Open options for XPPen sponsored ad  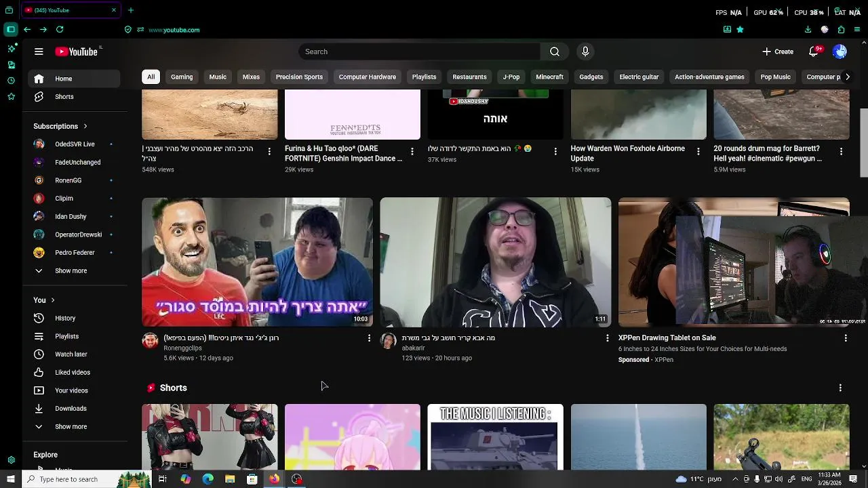point(845,338)
